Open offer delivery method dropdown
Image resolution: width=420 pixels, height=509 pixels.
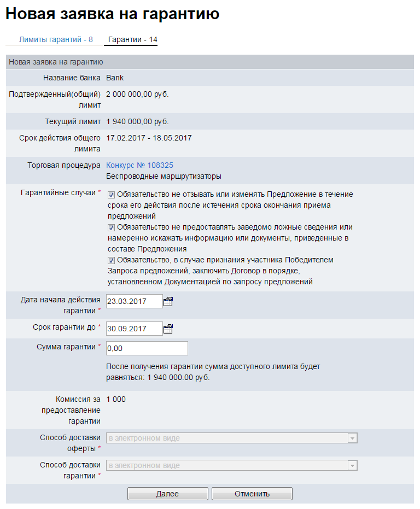tap(227, 438)
